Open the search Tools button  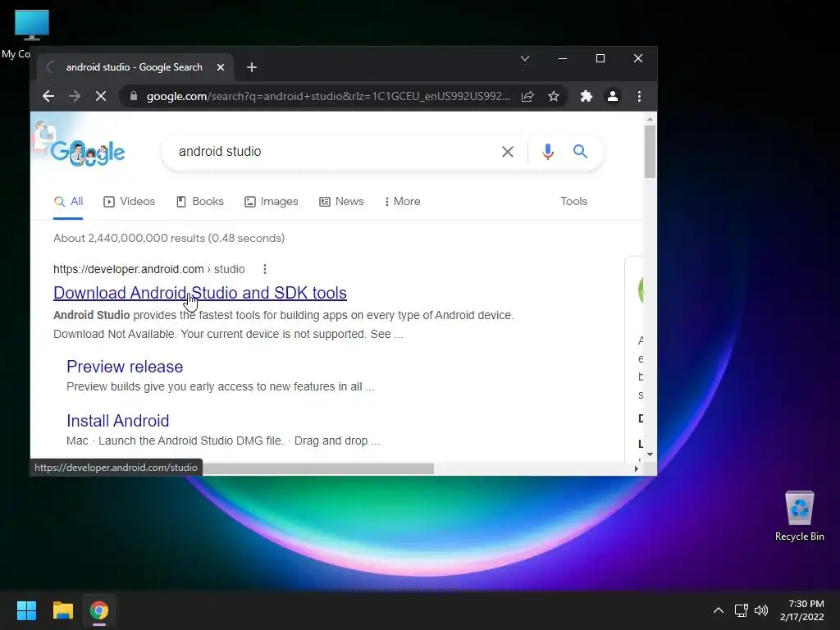tap(573, 202)
